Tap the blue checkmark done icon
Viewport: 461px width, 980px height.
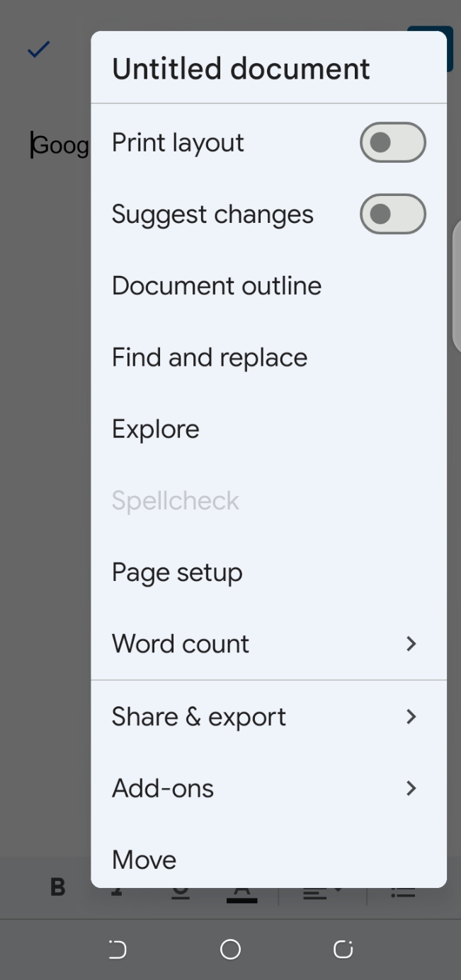(39, 50)
